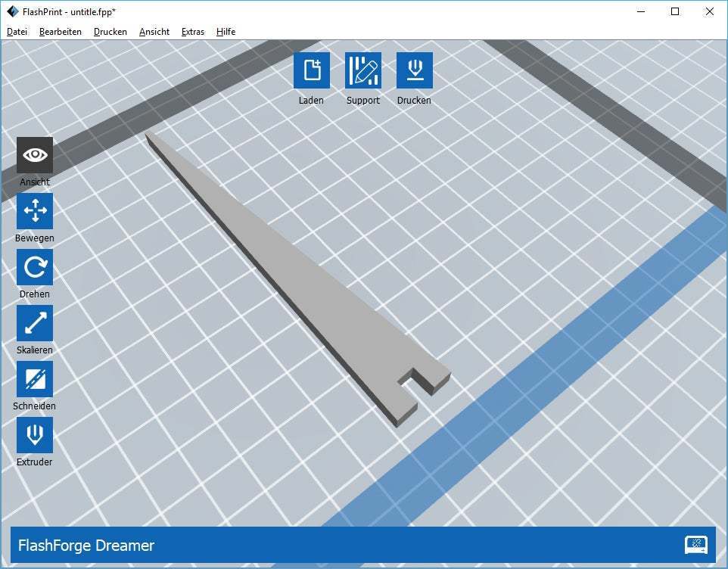Choose the Skalieren scale tool
The width and height of the screenshot is (728, 569).
[x=35, y=323]
